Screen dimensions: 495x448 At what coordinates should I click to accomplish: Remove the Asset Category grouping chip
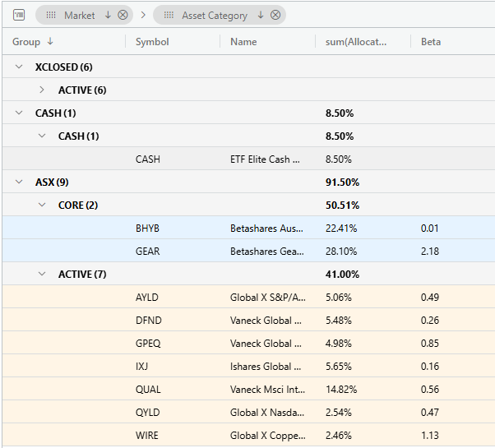(275, 15)
